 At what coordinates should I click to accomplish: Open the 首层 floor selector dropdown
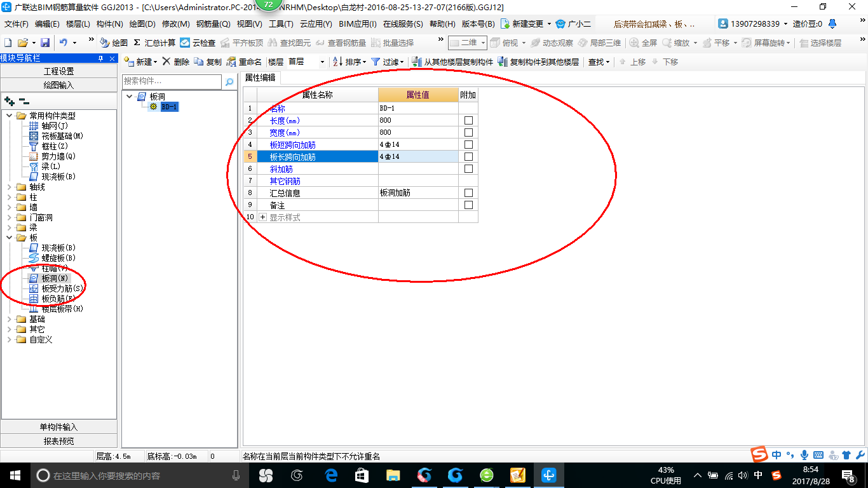pyautogui.click(x=322, y=62)
